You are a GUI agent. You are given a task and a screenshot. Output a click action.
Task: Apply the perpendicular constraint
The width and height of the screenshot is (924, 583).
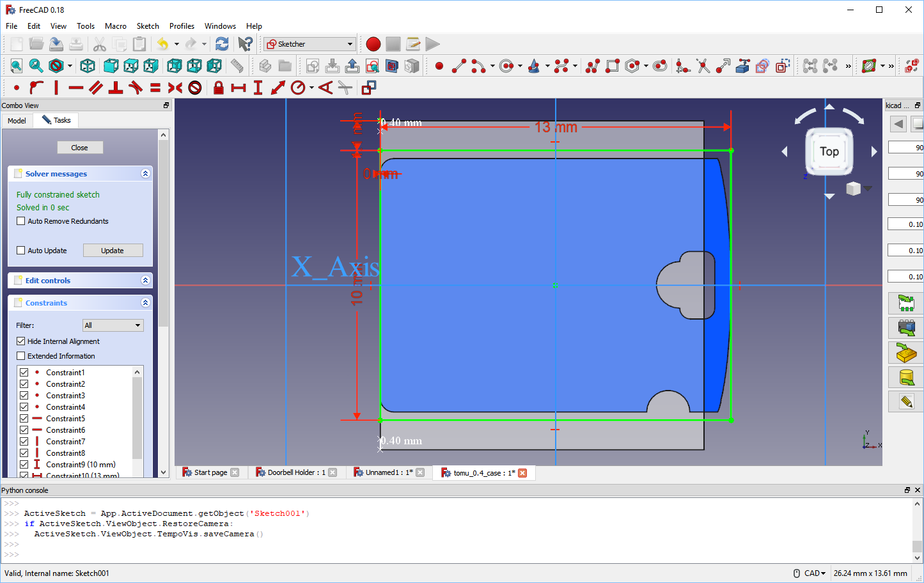tap(116, 88)
